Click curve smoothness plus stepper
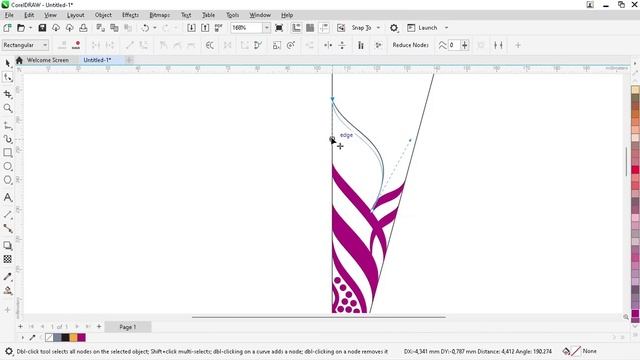This screenshot has width=640, height=360. point(464,45)
